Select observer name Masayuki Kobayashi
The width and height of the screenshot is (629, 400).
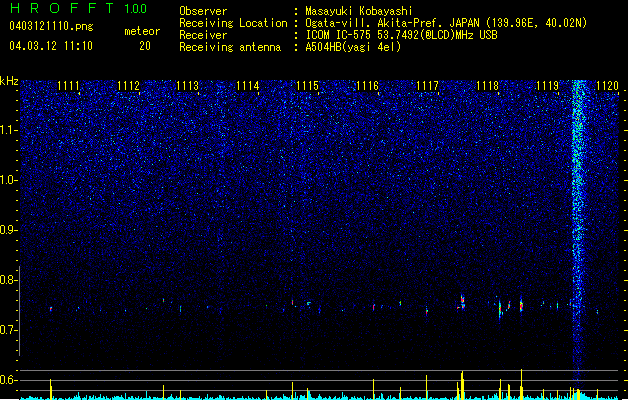359,11
